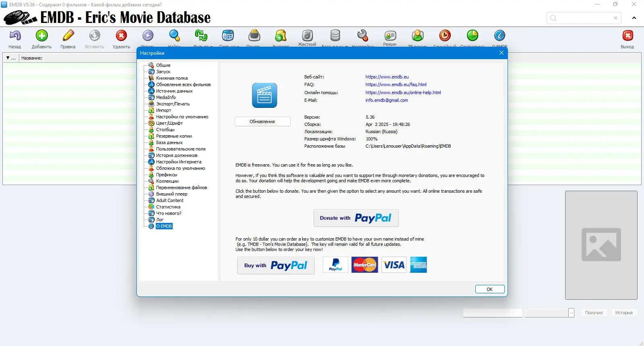Select Что нового? in the settings tree
This screenshot has width=644, height=346.
[169, 213]
